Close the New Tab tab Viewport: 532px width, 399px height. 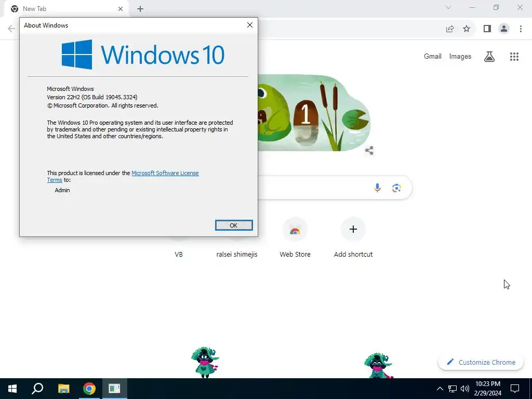121,9
